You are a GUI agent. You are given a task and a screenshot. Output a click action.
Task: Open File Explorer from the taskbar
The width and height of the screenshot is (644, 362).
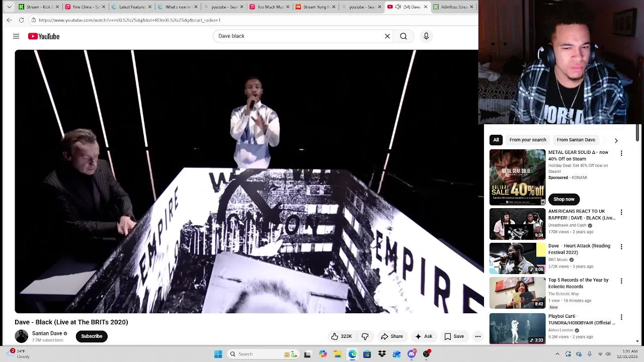338,354
